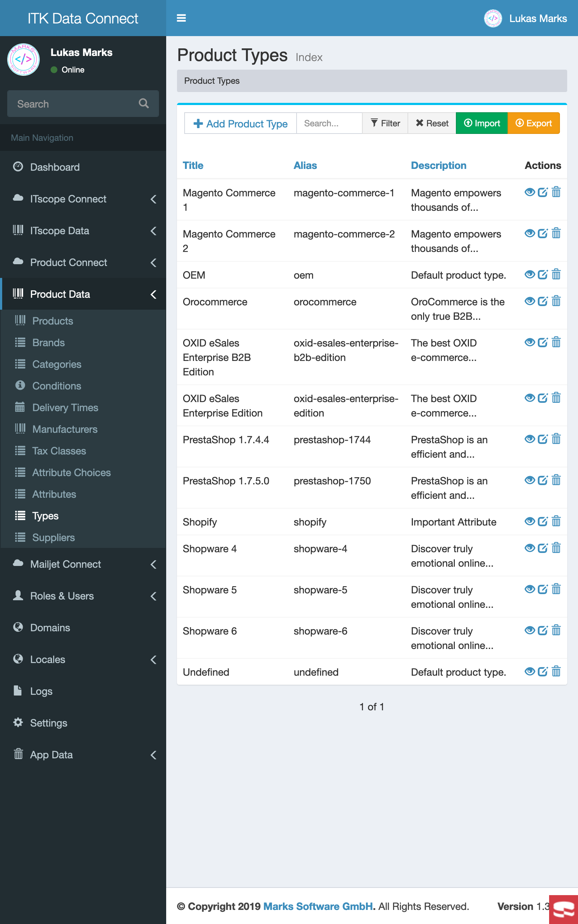
Task: Open the Logs page
Action: pyautogui.click(x=83, y=691)
